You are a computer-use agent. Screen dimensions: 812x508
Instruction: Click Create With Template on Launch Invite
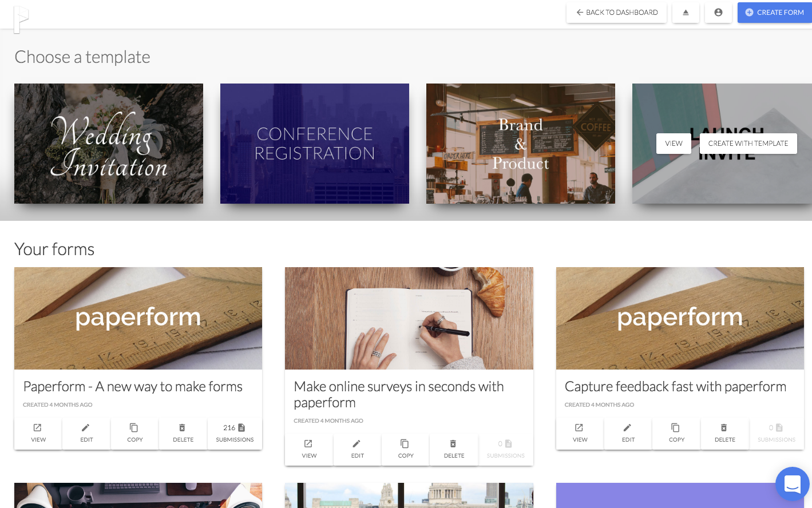(x=748, y=144)
